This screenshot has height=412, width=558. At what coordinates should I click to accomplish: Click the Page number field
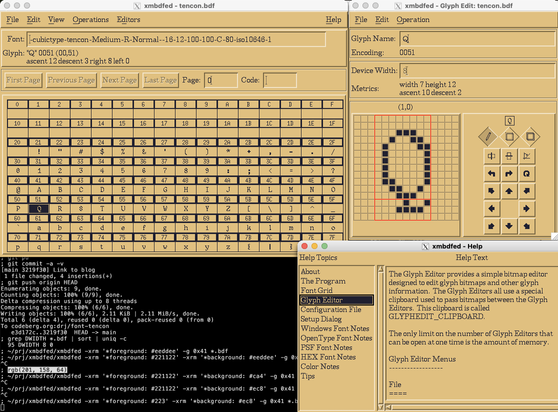(x=221, y=80)
